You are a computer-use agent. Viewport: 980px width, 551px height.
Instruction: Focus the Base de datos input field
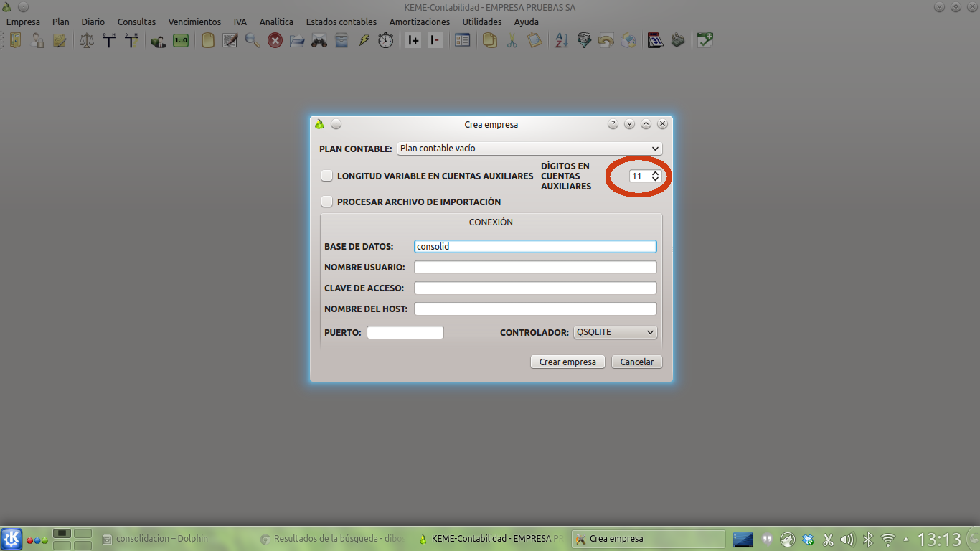(x=535, y=246)
